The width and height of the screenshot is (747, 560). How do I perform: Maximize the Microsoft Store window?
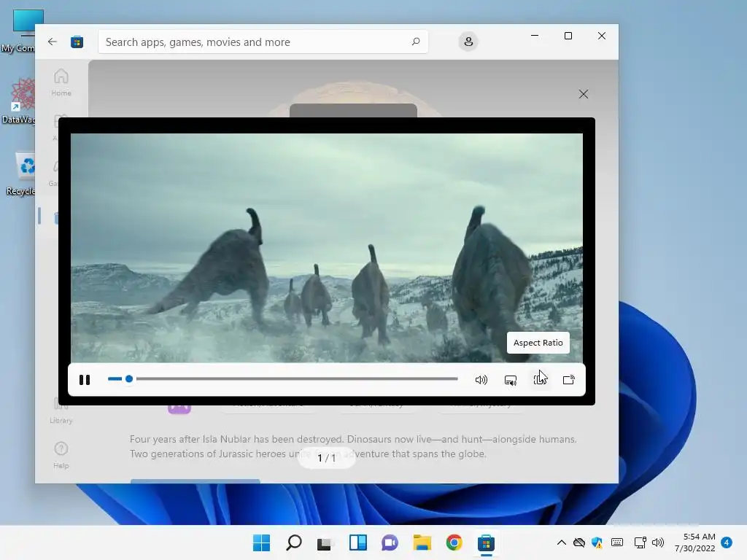(x=568, y=36)
